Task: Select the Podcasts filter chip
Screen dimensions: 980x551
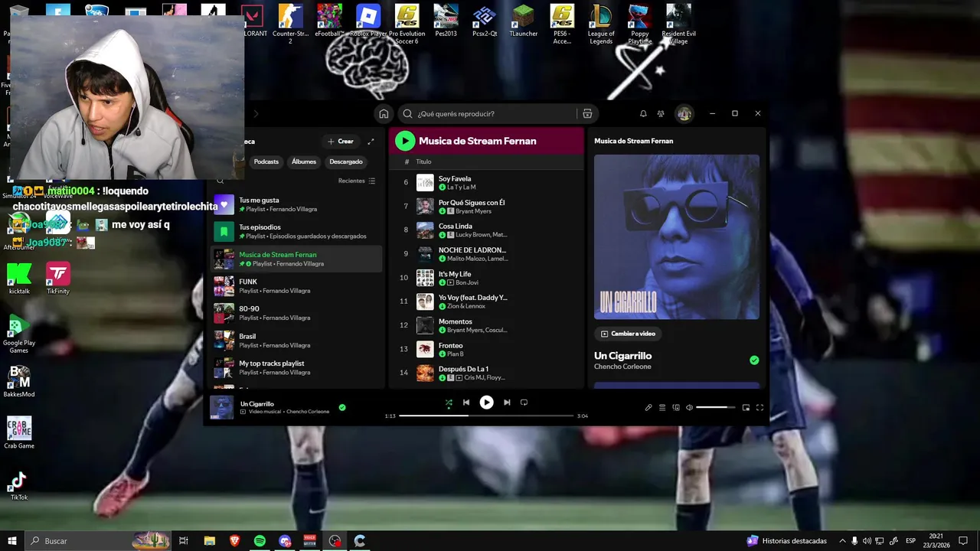Action: 266,161
